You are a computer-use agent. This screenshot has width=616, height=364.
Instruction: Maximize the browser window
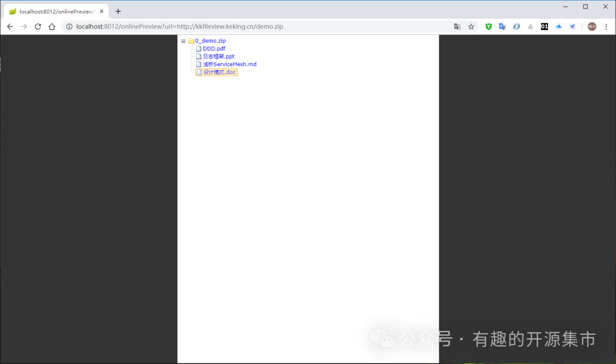click(x=585, y=7)
